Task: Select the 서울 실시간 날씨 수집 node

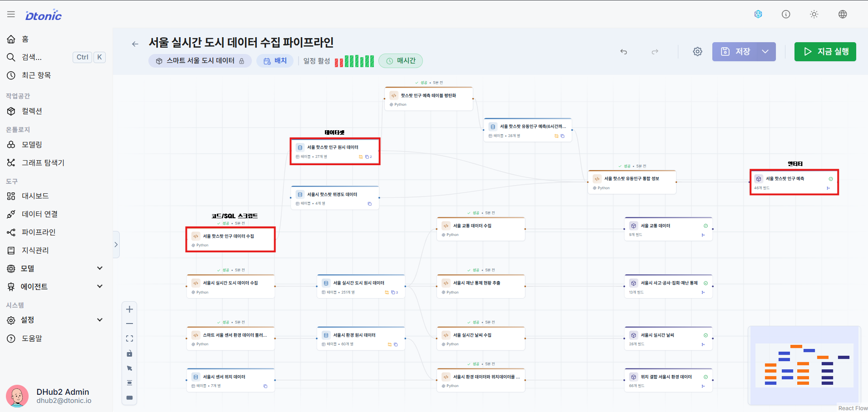Action: (481, 338)
